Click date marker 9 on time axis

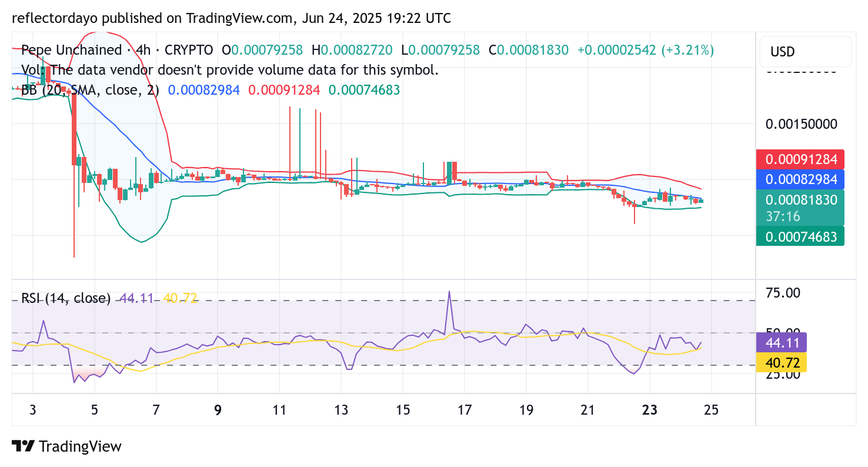pyautogui.click(x=218, y=410)
